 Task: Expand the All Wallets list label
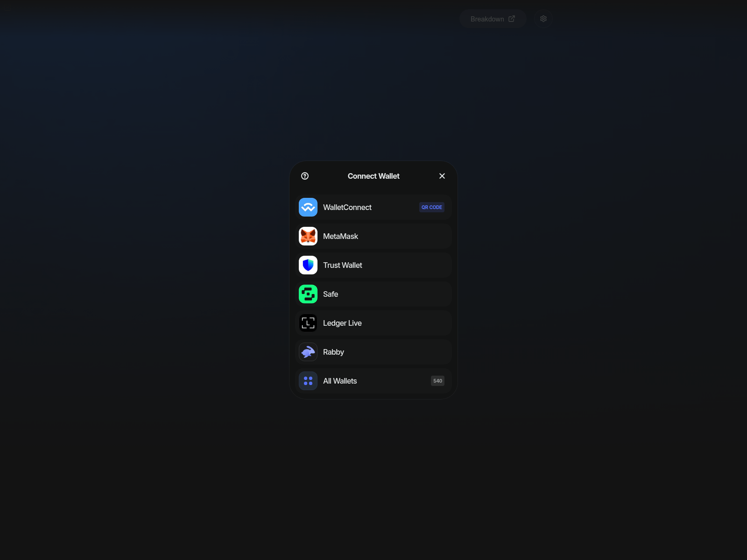pyautogui.click(x=340, y=381)
